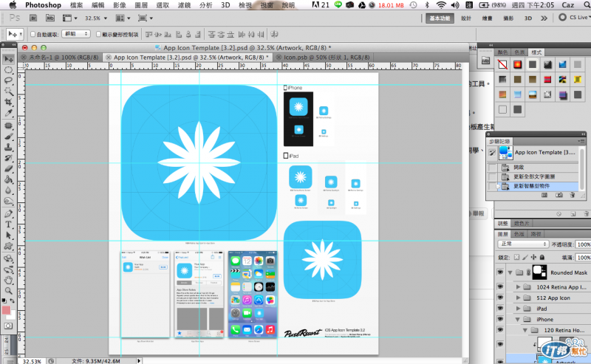
Task: Hide the Rounded Mask layer group
Action: 500,272
